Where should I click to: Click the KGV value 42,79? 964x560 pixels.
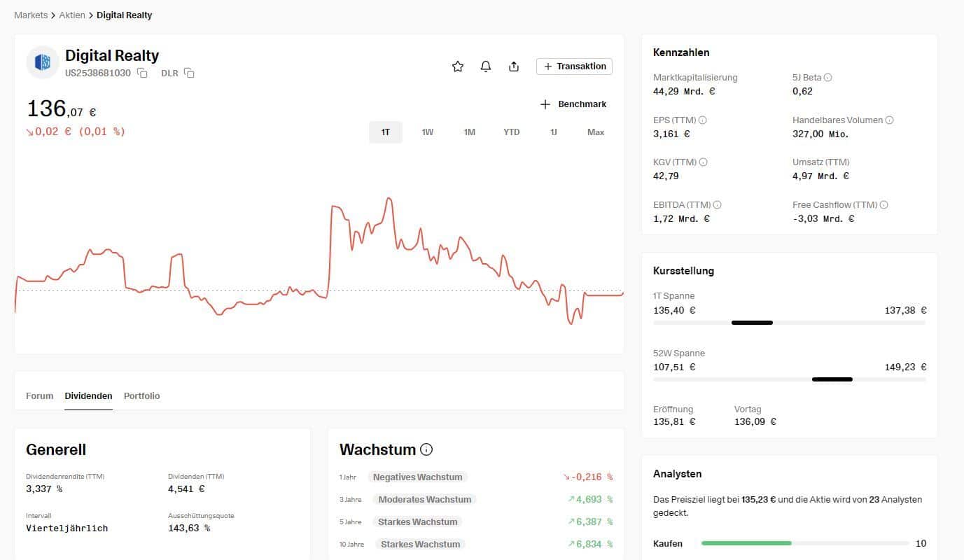(666, 176)
